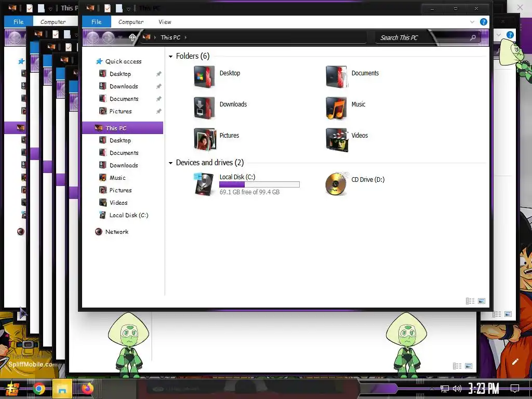Open the Pictures folder icon in Folders group
This screenshot has width=532, height=399.
click(205, 139)
